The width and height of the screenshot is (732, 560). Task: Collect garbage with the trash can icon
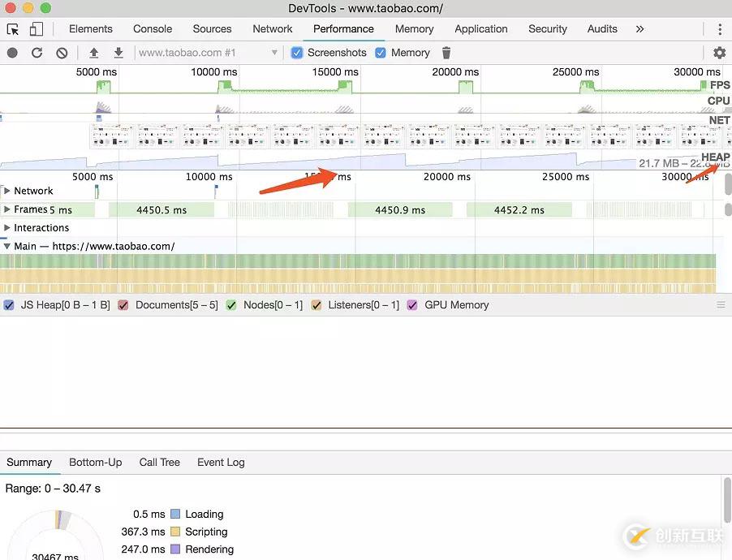pos(446,53)
